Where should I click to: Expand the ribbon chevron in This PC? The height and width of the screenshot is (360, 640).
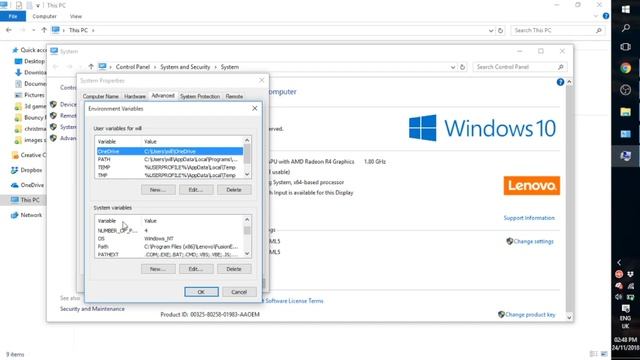coord(596,16)
